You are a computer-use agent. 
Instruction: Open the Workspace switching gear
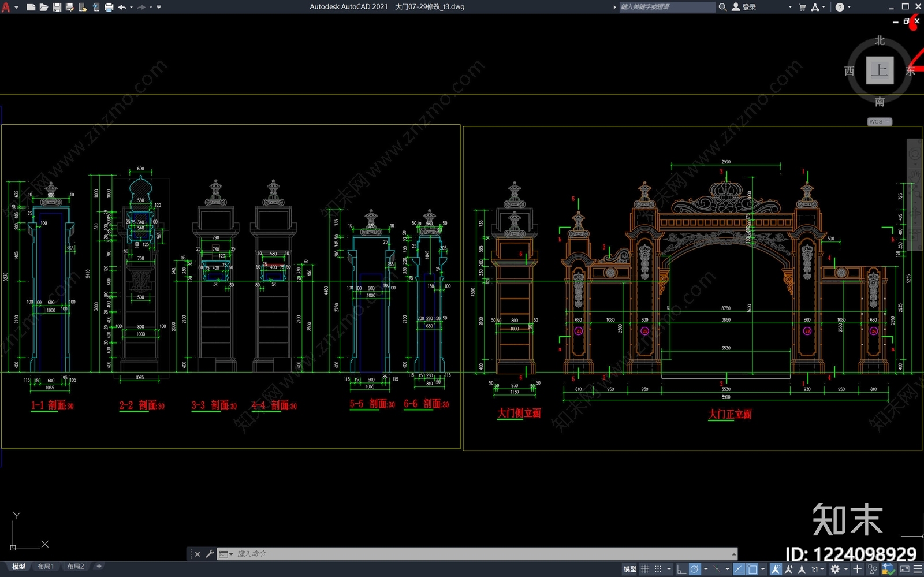point(835,569)
